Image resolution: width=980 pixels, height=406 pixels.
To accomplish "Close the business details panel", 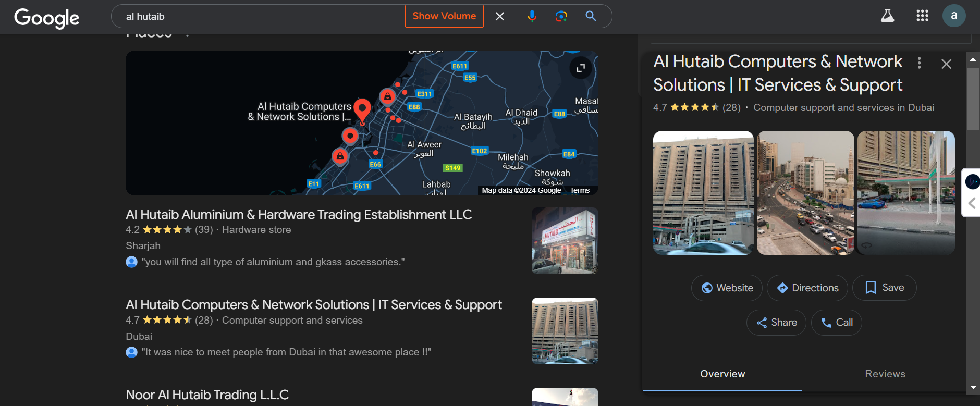I will click(x=946, y=64).
